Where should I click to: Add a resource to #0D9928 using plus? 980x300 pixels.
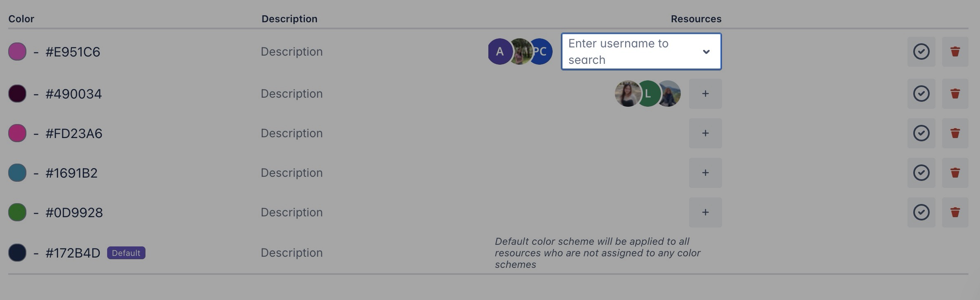click(705, 212)
